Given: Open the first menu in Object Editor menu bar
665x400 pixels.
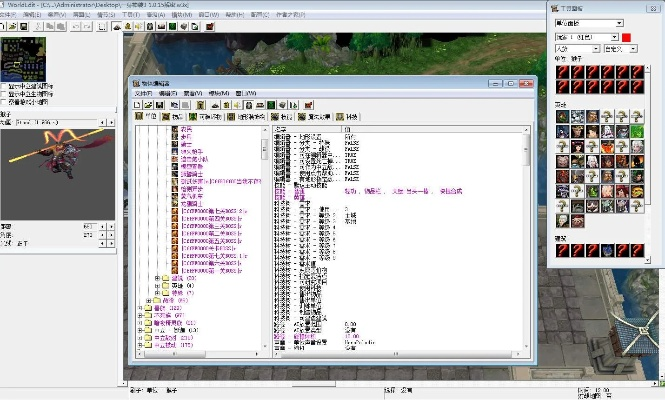Looking at the screenshot, I should point(144,93).
